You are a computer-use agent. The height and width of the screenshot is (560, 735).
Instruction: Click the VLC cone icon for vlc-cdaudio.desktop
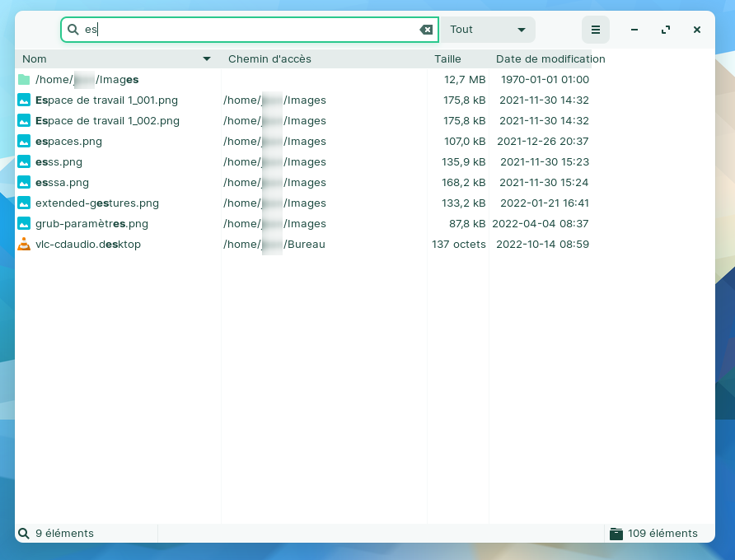coord(24,244)
